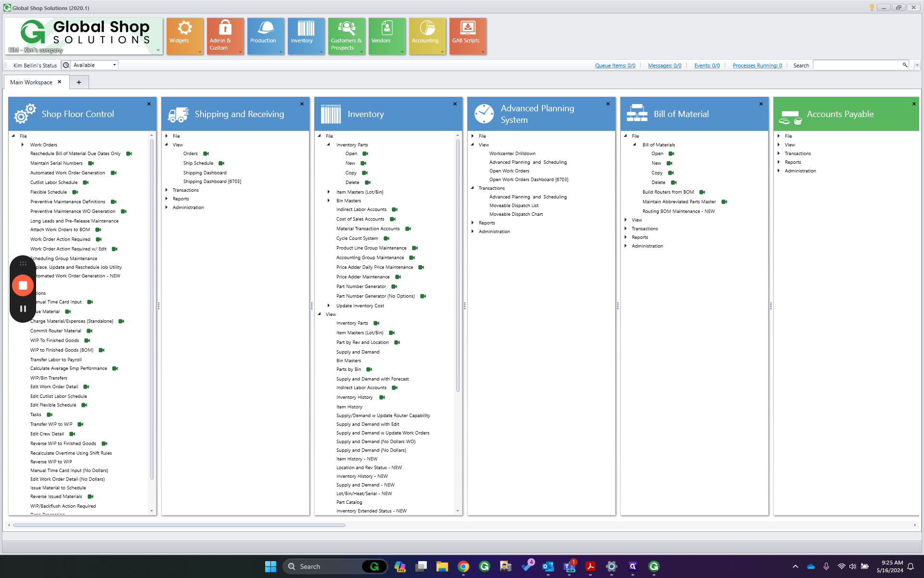The width and height of the screenshot is (924, 578).
Task: Click the Inventory panel vertical scrollbar
Action: coord(458,265)
